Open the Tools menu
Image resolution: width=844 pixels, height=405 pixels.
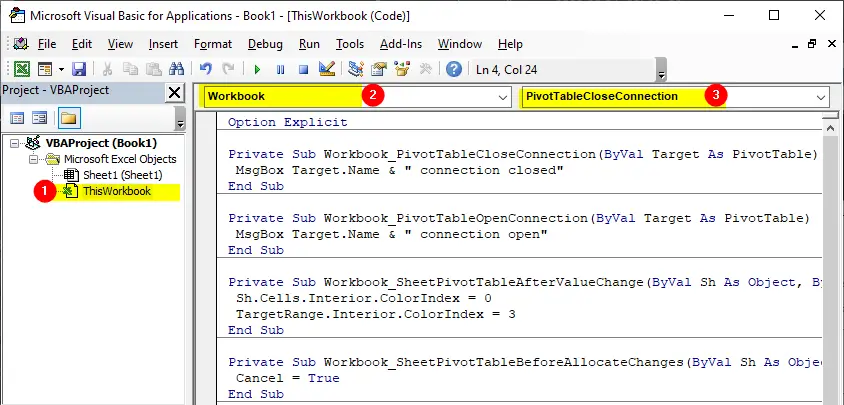[350, 44]
